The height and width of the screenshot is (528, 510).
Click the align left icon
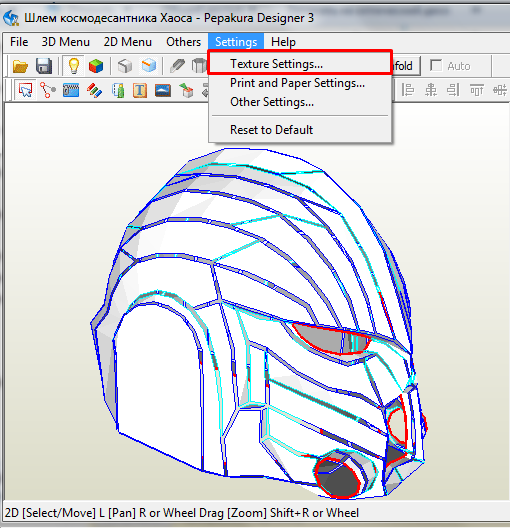click(x=408, y=90)
